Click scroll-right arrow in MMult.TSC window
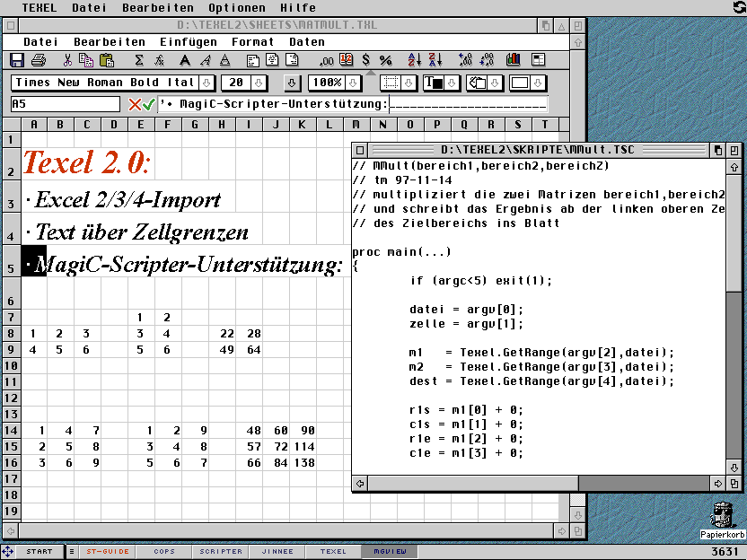Viewport: 747px width, 560px height. pyautogui.click(x=717, y=484)
